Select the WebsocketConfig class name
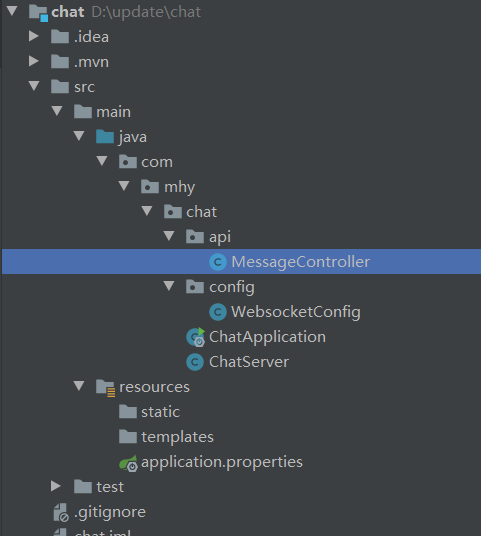 [296, 312]
